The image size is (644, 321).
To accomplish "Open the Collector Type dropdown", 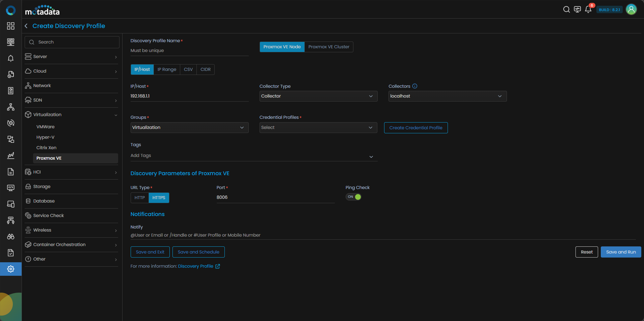I will 318,96.
